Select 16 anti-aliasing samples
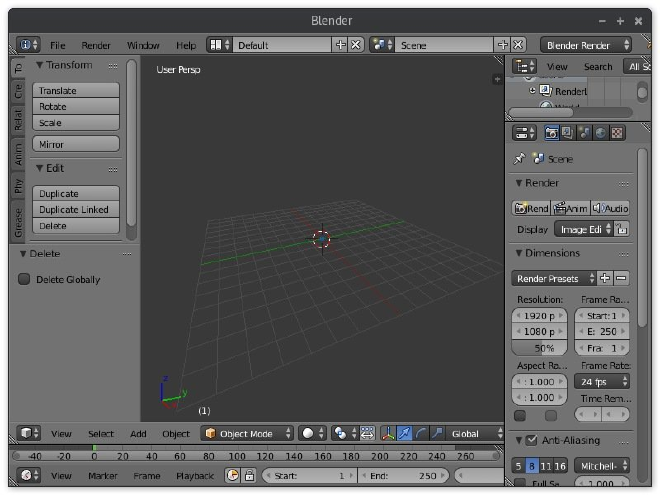The height and width of the screenshot is (495, 660). tap(560, 466)
